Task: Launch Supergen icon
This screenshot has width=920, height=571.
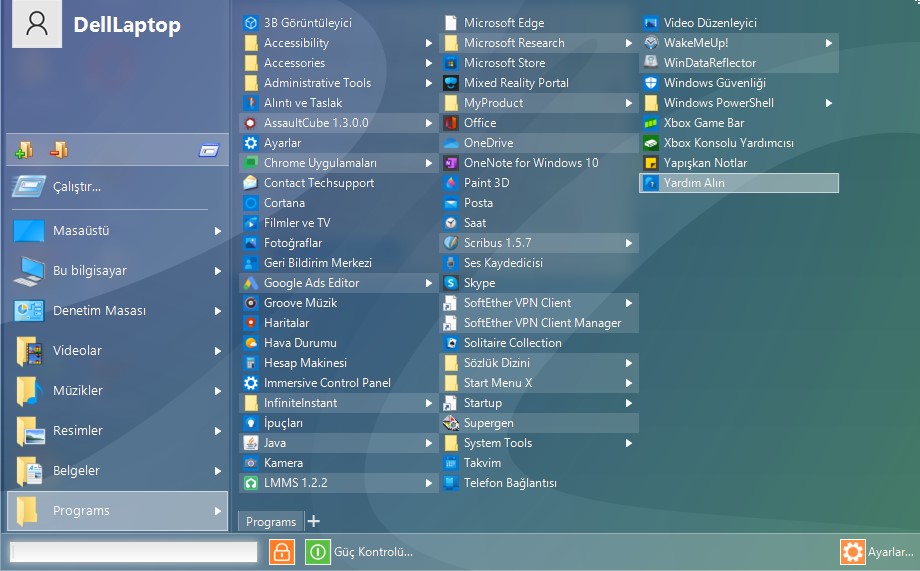Action: coord(451,423)
